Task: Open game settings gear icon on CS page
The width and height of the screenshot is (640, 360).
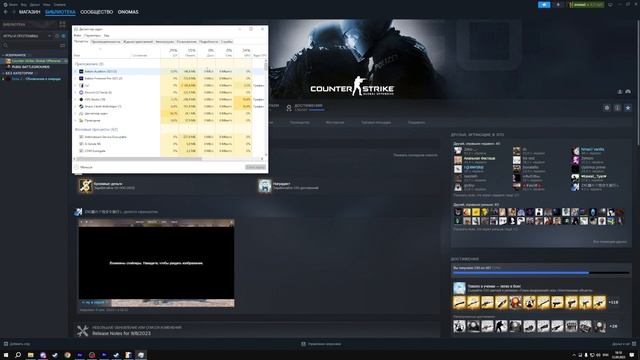Action: (x=607, y=108)
